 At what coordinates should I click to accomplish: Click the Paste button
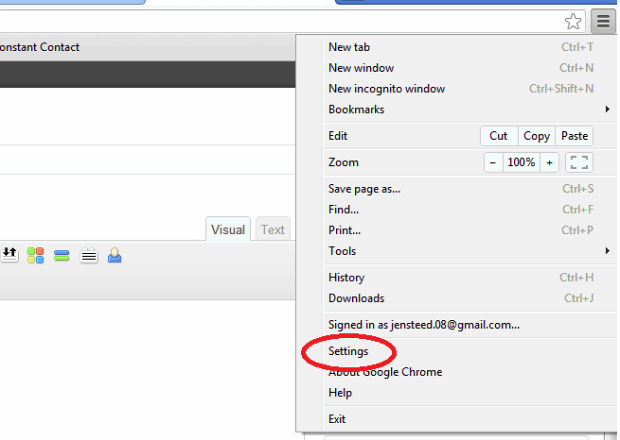tap(574, 136)
